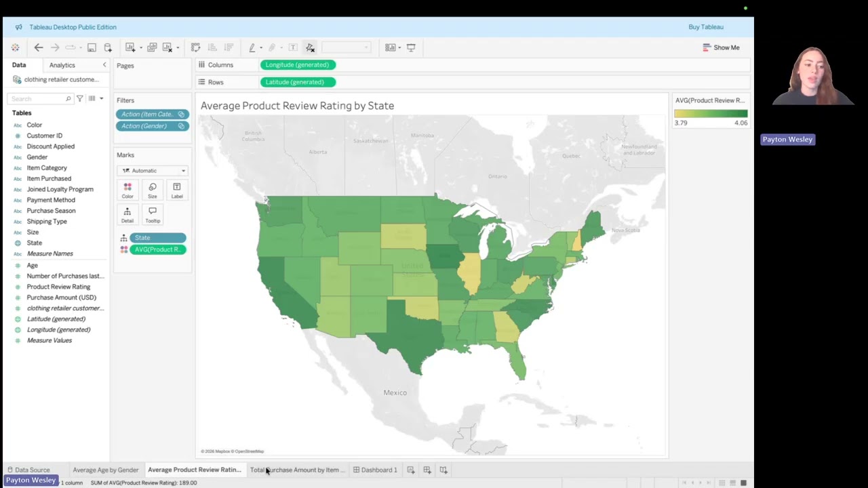Collapse the Data pane with the arrow
Viewport: 868px width, 488px height.
pyautogui.click(x=104, y=65)
